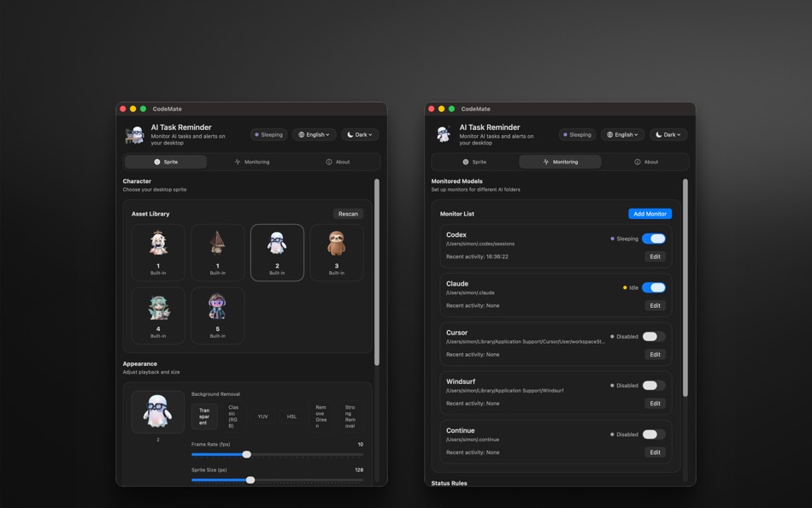Open the English language dropdown in the Sprite window
Image resolution: width=812 pixels, height=508 pixels.
click(x=314, y=135)
